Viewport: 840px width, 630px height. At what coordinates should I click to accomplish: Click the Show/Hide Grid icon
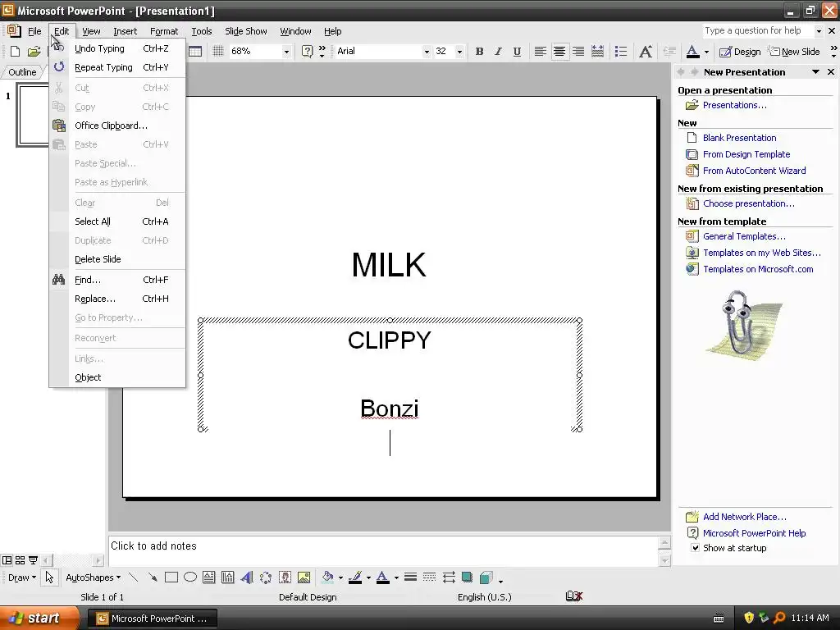point(217,52)
